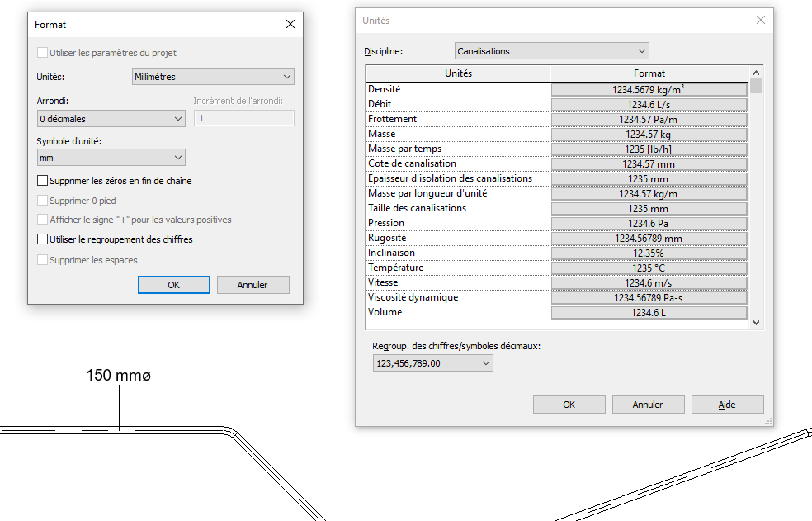
Task: Open the Température format 1235 °C
Action: click(649, 268)
